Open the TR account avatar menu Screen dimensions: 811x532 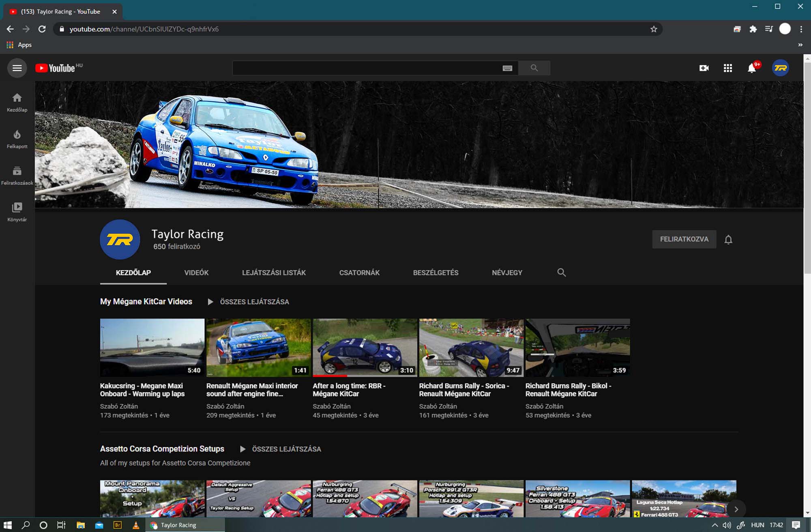point(780,68)
